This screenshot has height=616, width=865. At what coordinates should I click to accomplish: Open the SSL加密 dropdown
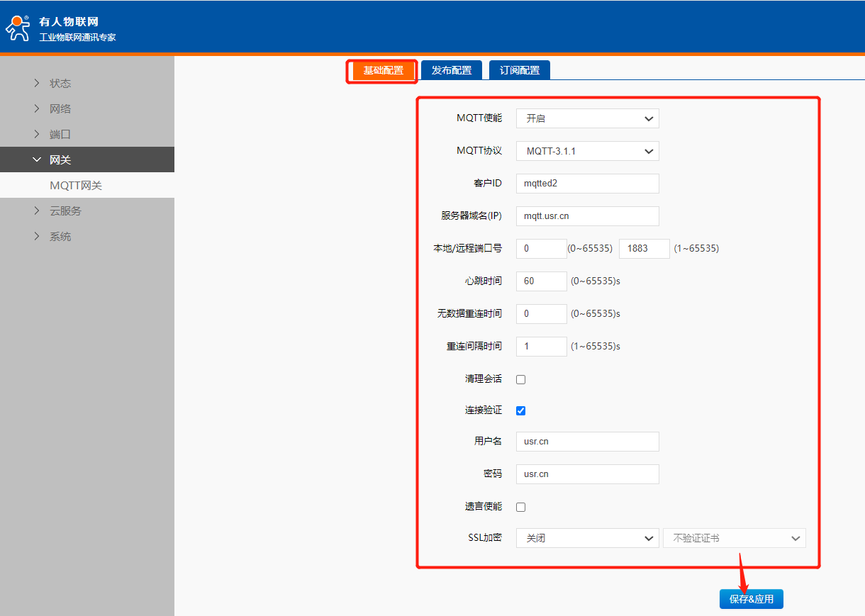pos(587,538)
